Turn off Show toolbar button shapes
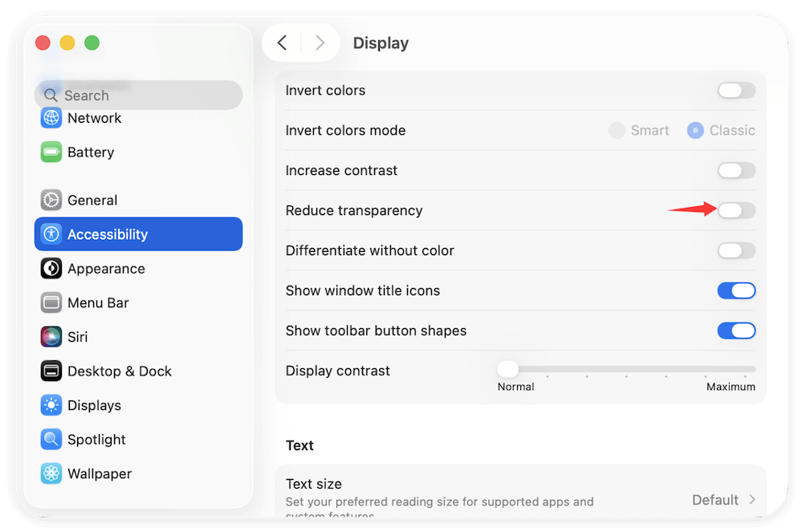This screenshot has height=532, width=803. pyautogui.click(x=736, y=331)
